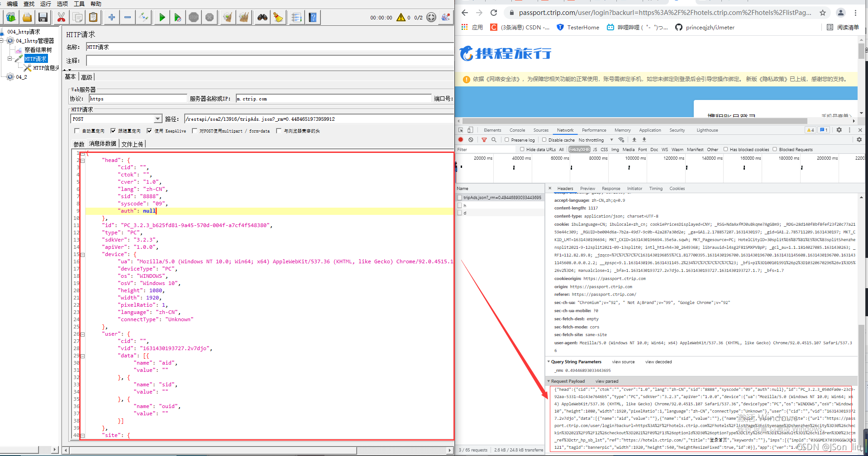
Task: Collapse the HTTP请求 tree node
Action: [10, 59]
